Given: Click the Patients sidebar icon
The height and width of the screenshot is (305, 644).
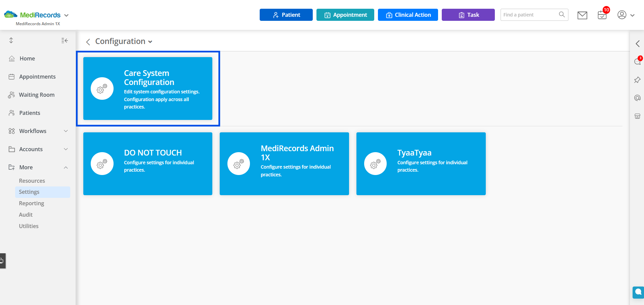Looking at the screenshot, I should tap(12, 113).
